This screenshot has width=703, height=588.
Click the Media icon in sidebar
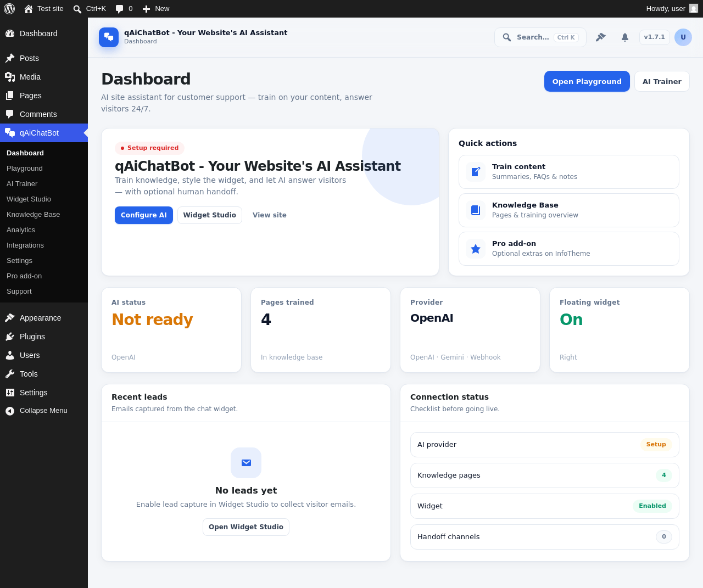tap(10, 77)
